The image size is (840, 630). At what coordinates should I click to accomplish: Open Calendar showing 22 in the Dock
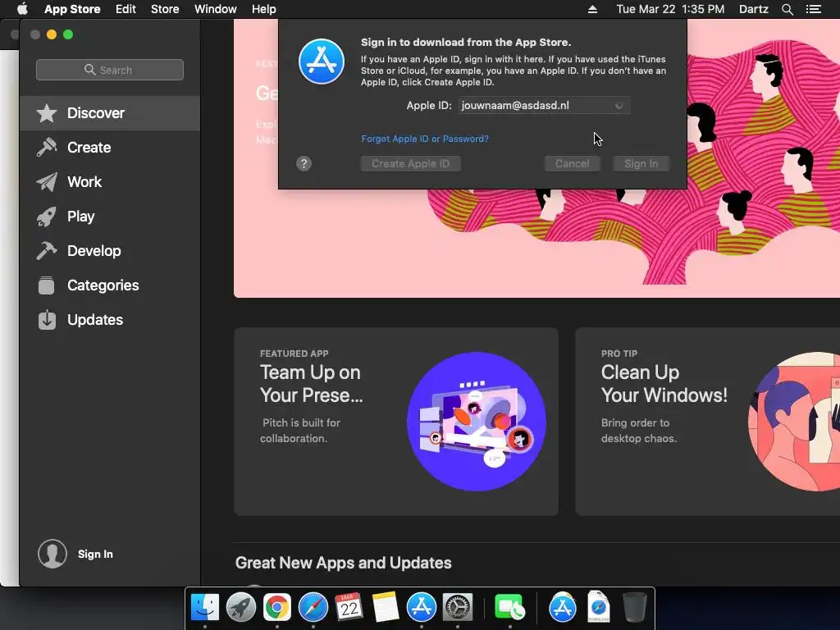coord(349,608)
